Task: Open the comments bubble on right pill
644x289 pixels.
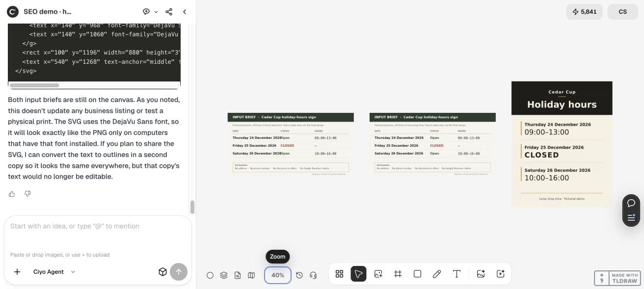Action: coord(631,203)
